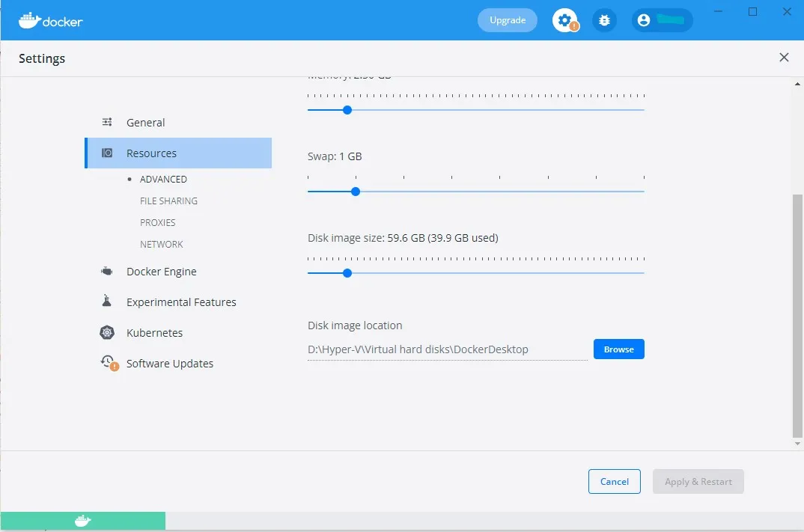Select the ADVANCED sub-item

[x=163, y=180]
